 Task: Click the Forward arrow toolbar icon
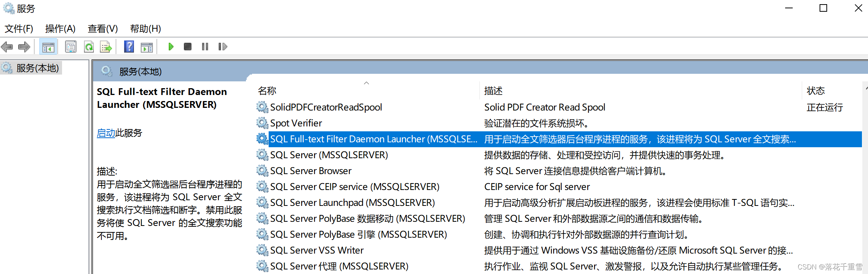click(x=24, y=47)
